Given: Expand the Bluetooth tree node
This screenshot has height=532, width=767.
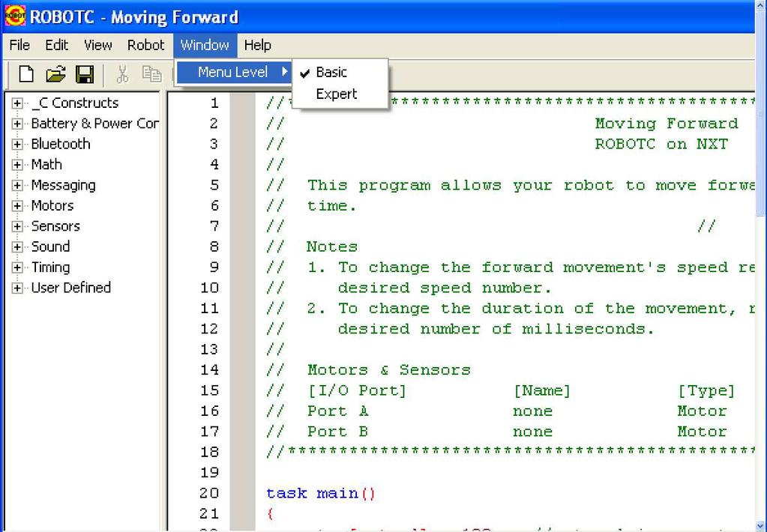Looking at the screenshot, I should click(x=17, y=145).
